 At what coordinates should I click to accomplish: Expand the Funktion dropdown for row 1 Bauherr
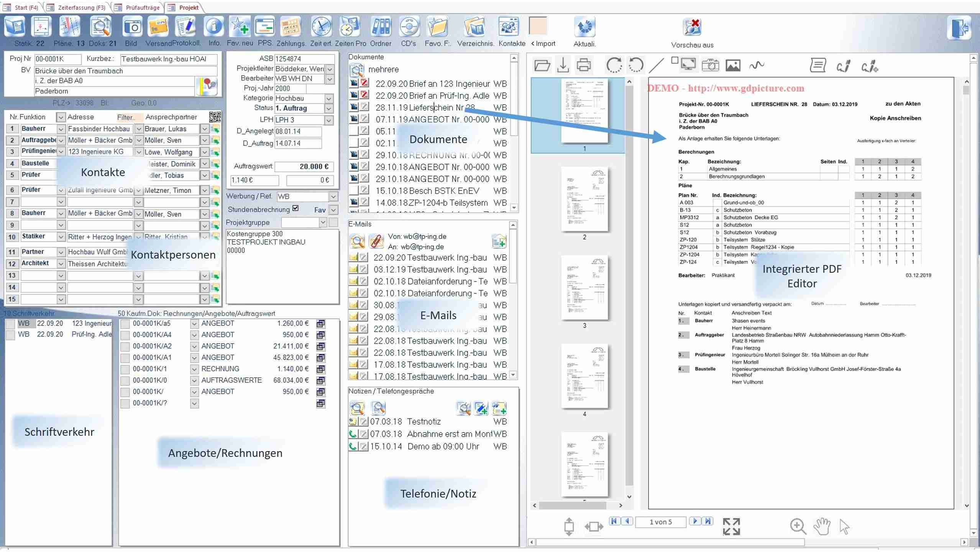[x=61, y=129]
